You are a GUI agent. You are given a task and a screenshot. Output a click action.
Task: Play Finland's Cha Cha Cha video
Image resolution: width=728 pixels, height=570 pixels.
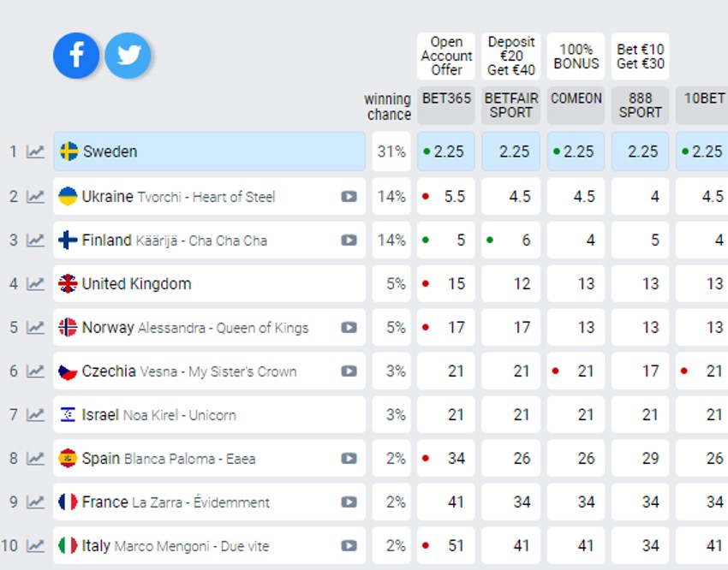[x=349, y=240]
